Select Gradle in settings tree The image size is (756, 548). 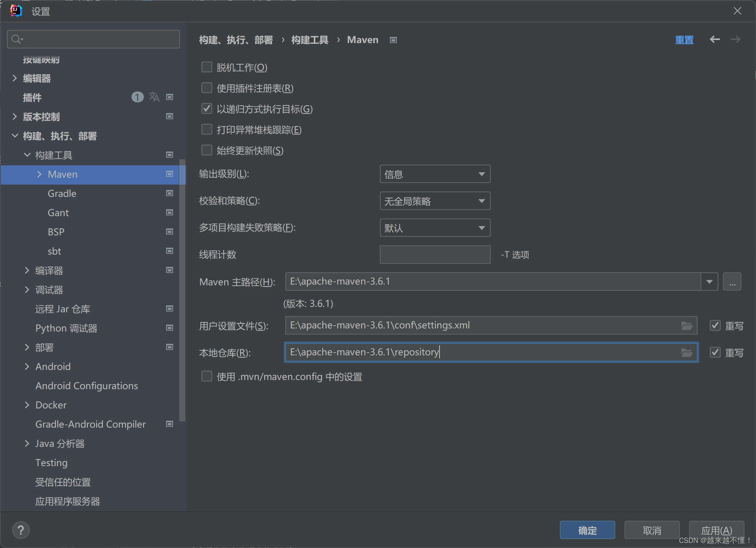[62, 193]
